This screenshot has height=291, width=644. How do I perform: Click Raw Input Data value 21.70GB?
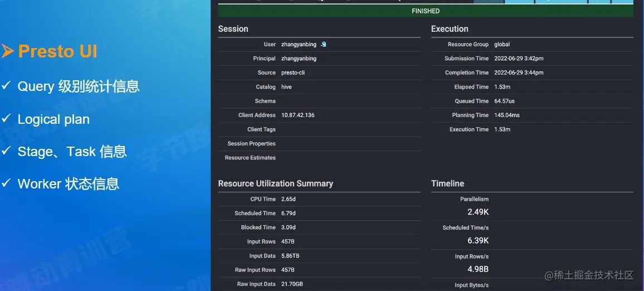(292, 284)
